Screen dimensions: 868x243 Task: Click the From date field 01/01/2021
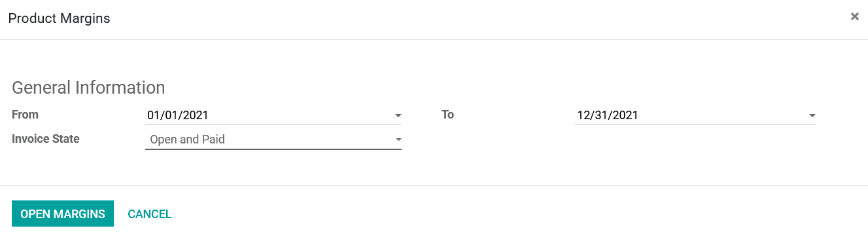(273, 115)
